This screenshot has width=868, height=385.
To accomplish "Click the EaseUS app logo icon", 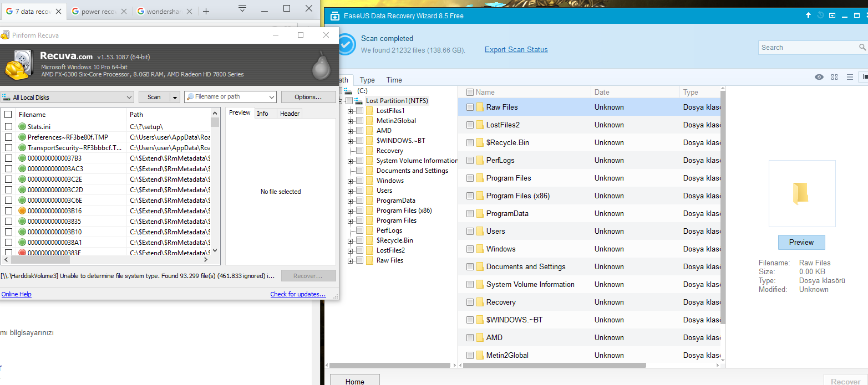I will pyautogui.click(x=334, y=16).
